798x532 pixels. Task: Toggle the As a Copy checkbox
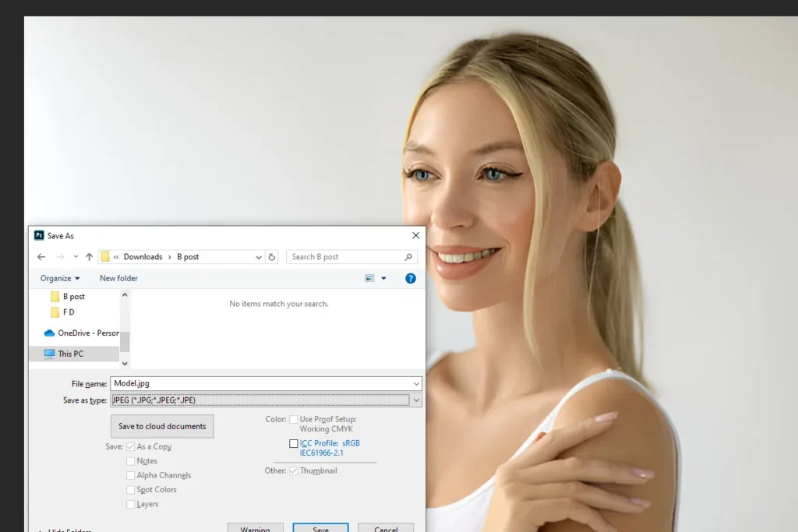click(131, 446)
